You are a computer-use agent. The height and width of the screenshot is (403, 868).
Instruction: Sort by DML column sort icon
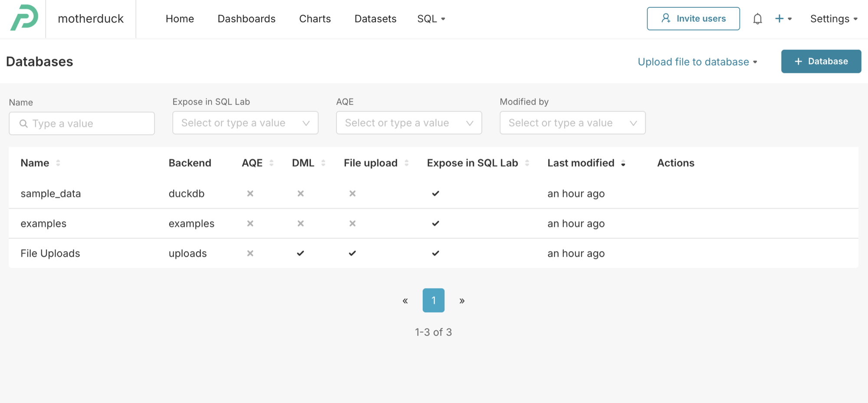pyautogui.click(x=323, y=163)
